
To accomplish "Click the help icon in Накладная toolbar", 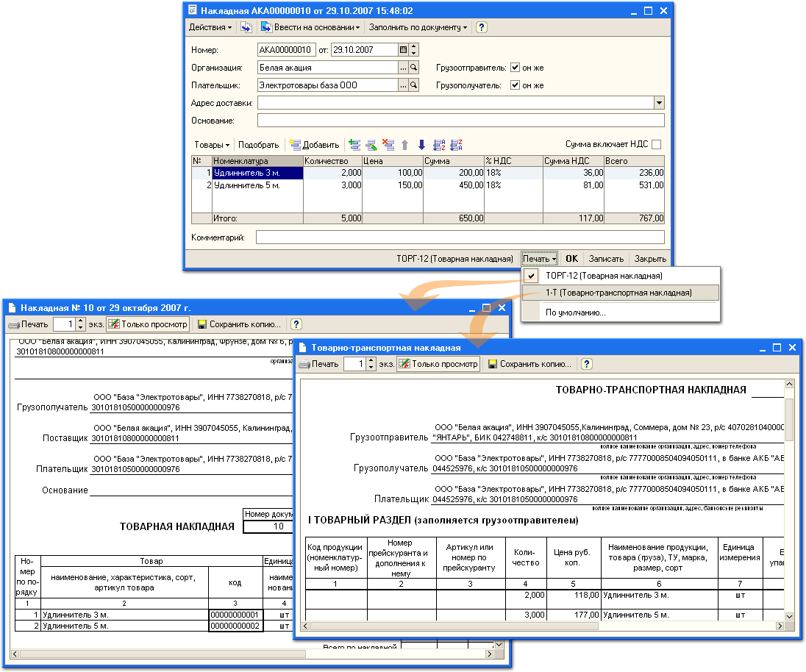I will 482,27.
